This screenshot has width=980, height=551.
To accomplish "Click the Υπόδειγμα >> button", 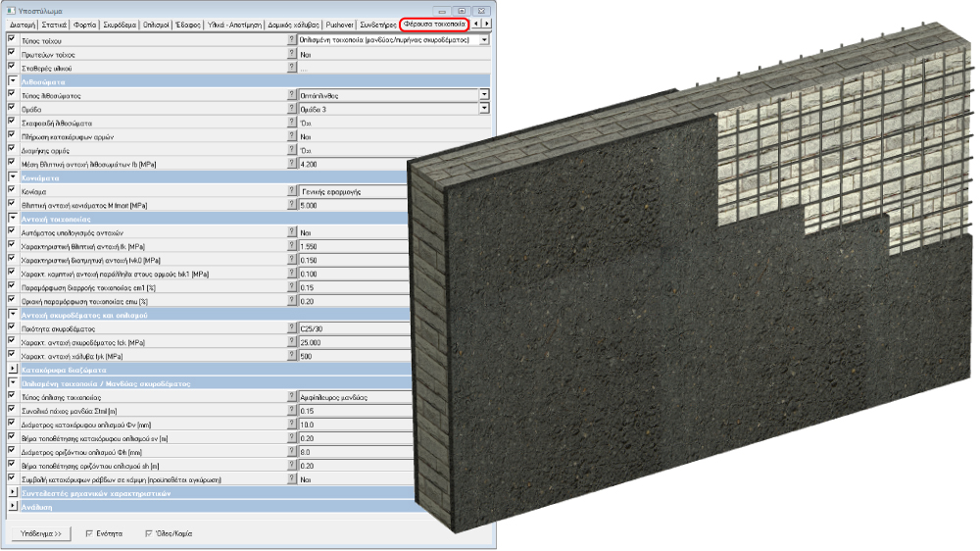I will 40,533.
